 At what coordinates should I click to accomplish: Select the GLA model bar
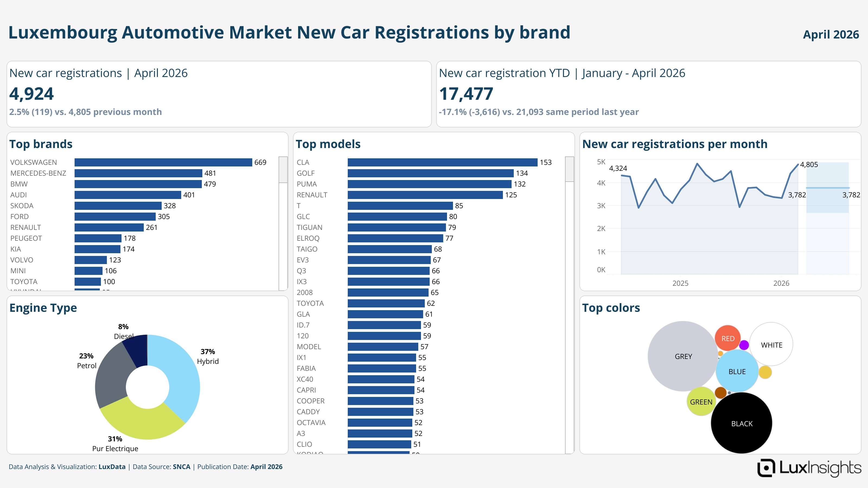[x=385, y=314]
